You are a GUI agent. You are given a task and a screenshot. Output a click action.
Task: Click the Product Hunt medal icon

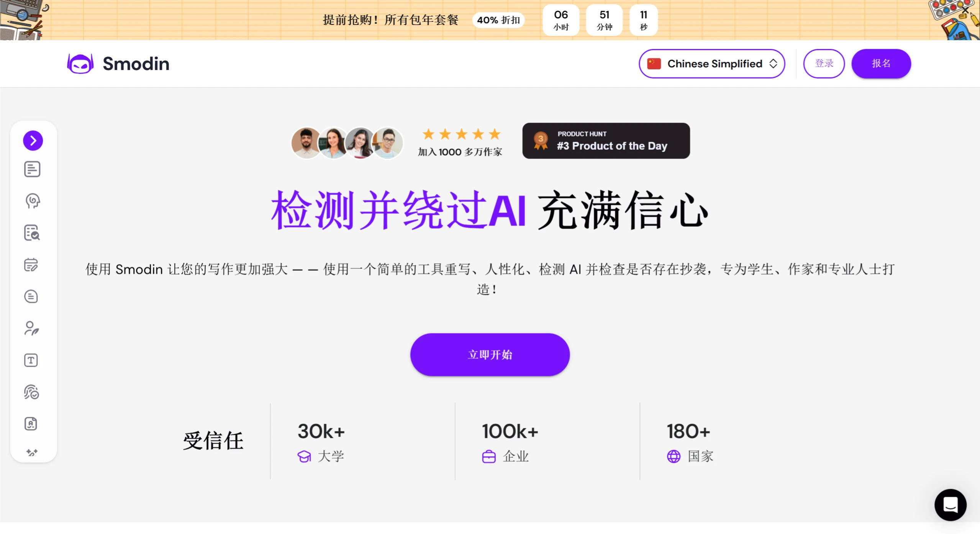(541, 141)
